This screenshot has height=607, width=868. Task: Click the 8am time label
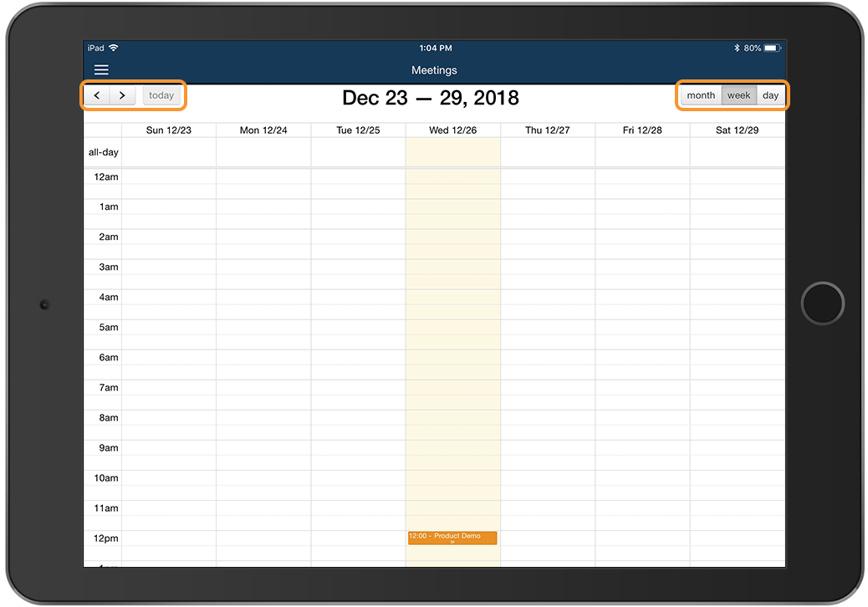109,418
